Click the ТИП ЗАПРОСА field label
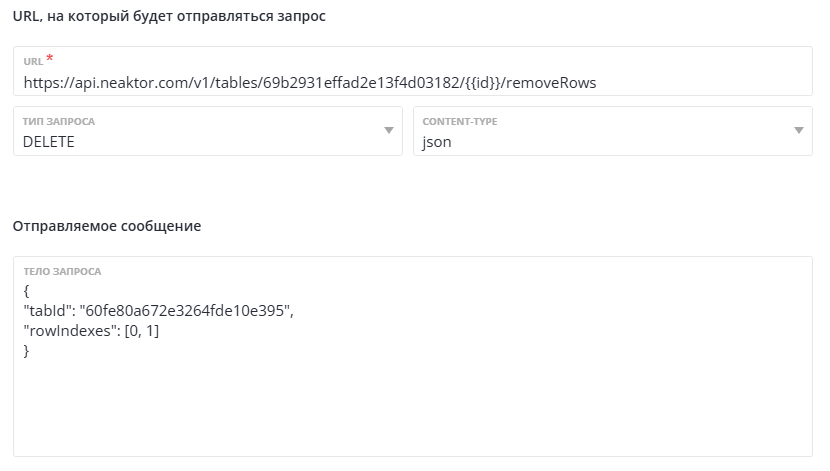Image resolution: width=830 pixels, height=471 pixels. click(x=59, y=121)
